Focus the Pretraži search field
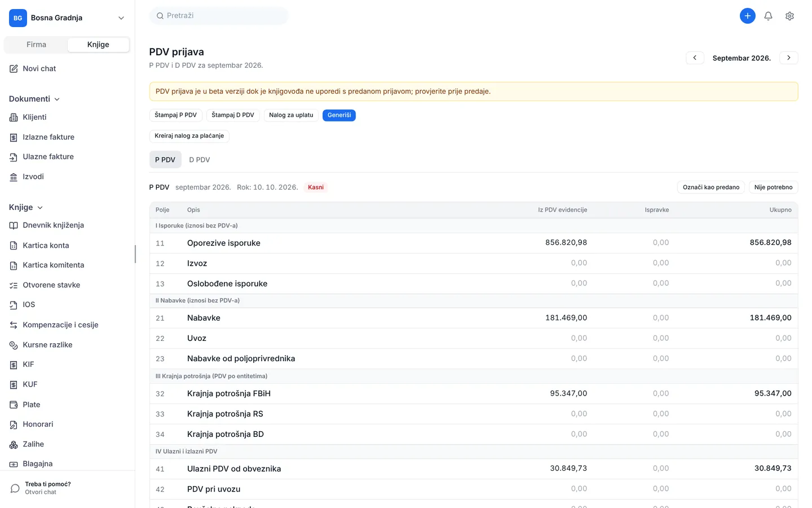The width and height of the screenshot is (812, 508). (x=219, y=16)
